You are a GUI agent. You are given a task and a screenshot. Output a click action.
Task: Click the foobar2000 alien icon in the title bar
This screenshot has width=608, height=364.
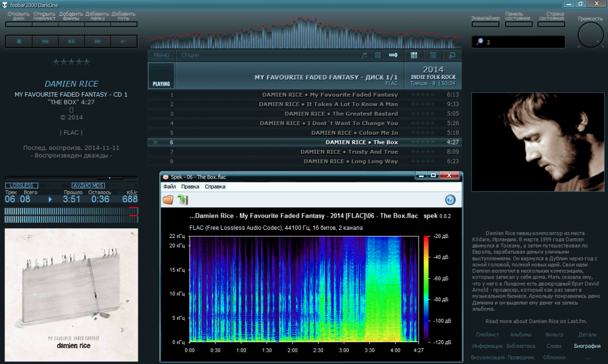[5, 4]
